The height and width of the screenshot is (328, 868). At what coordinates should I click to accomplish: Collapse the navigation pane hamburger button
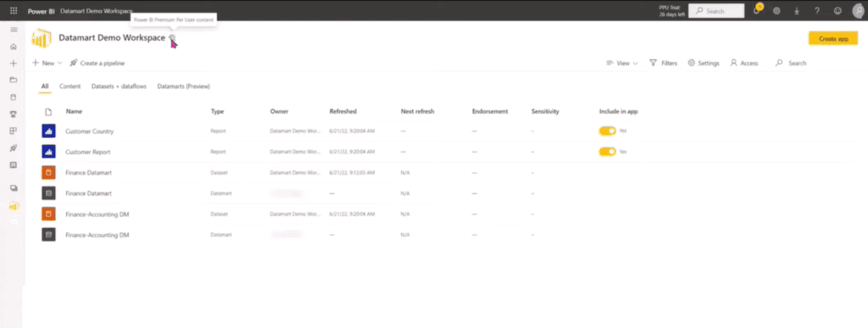pyautogui.click(x=14, y=30)
